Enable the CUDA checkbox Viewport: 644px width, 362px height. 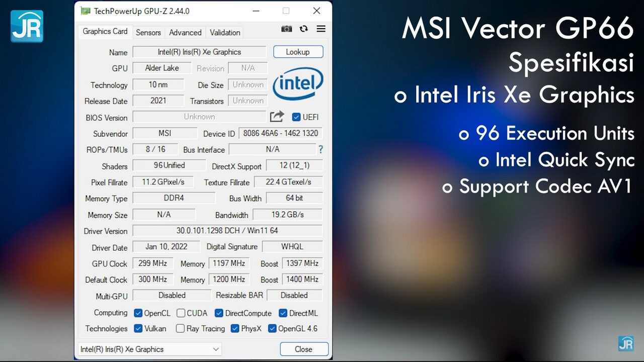click(180, 313)
